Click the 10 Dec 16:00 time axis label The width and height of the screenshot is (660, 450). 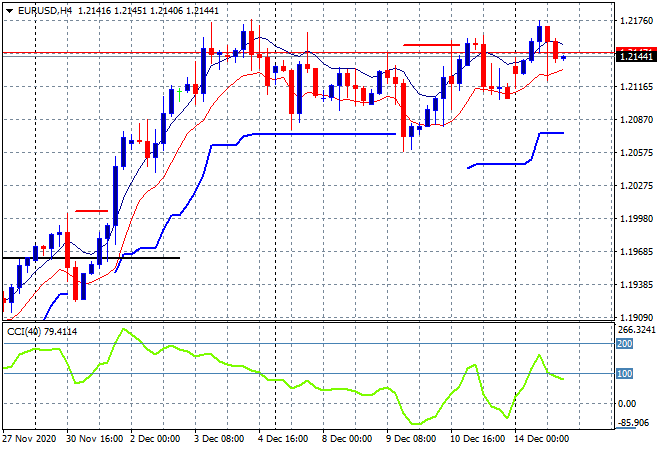pos(477,439)
